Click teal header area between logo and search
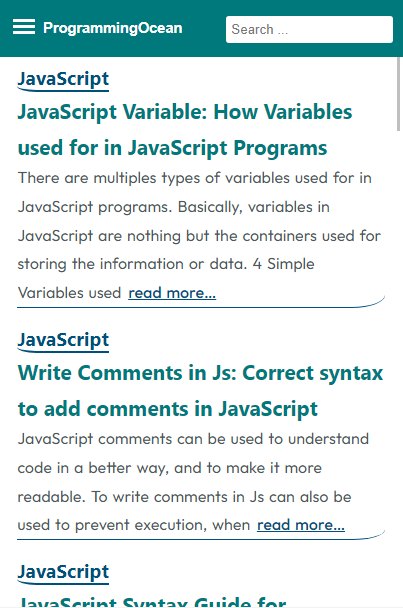The image size is (403, 608). (204, 29)
